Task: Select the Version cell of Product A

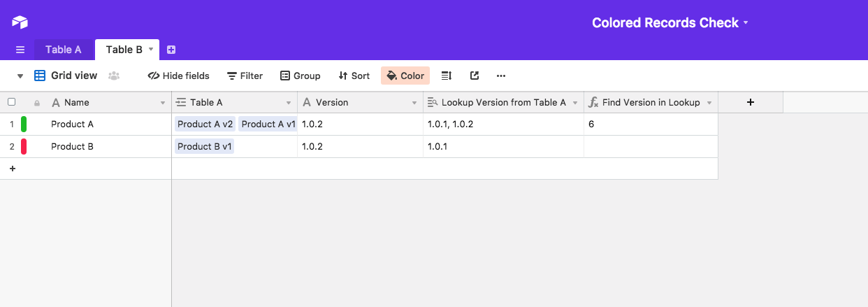Action: point(360,124)
